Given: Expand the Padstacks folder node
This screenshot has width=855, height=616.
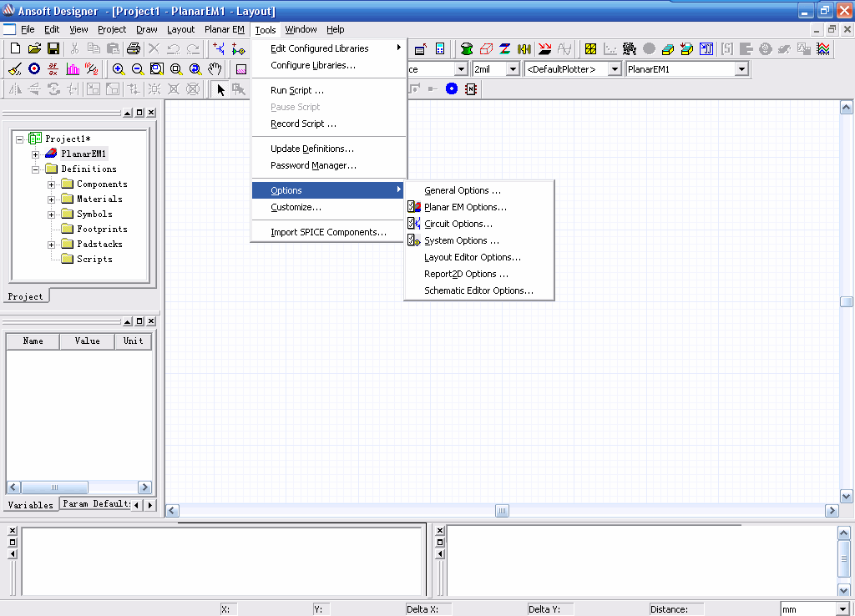Looking at the screenshot, I should coord(51,245).
